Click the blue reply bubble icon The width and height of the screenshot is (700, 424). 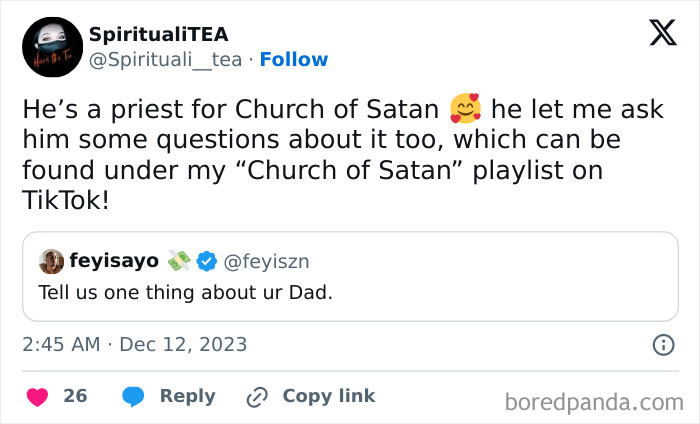point(133,396)
